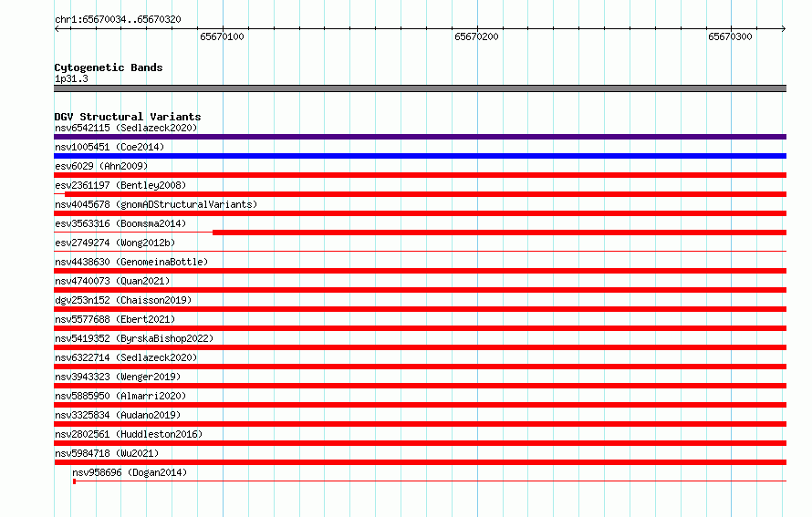Click the nsv3325834 (Audano2019) label
The height and width of the screenshot is (517, 812).
(x=118, y=415)
